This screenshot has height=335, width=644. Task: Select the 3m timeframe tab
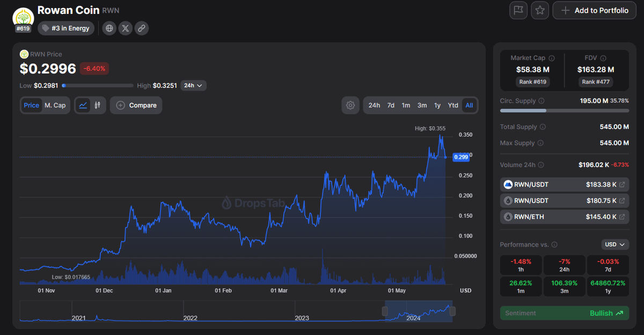pos(422,105)
